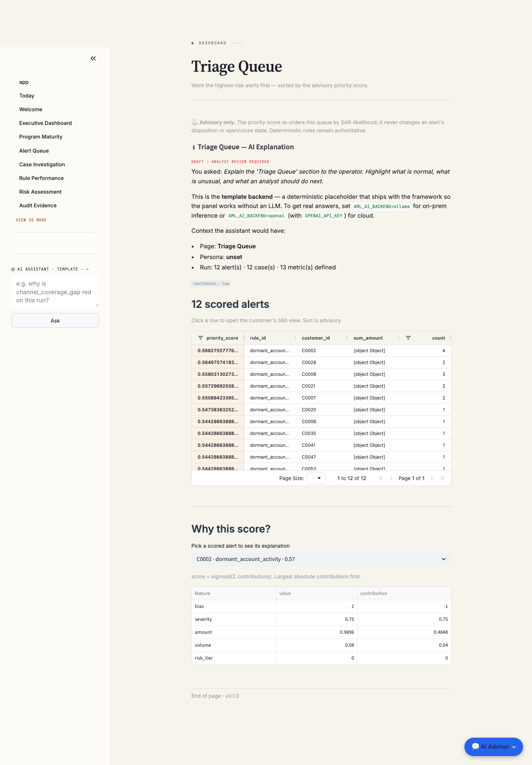Click the contribution column header

(x=404, y=594)
